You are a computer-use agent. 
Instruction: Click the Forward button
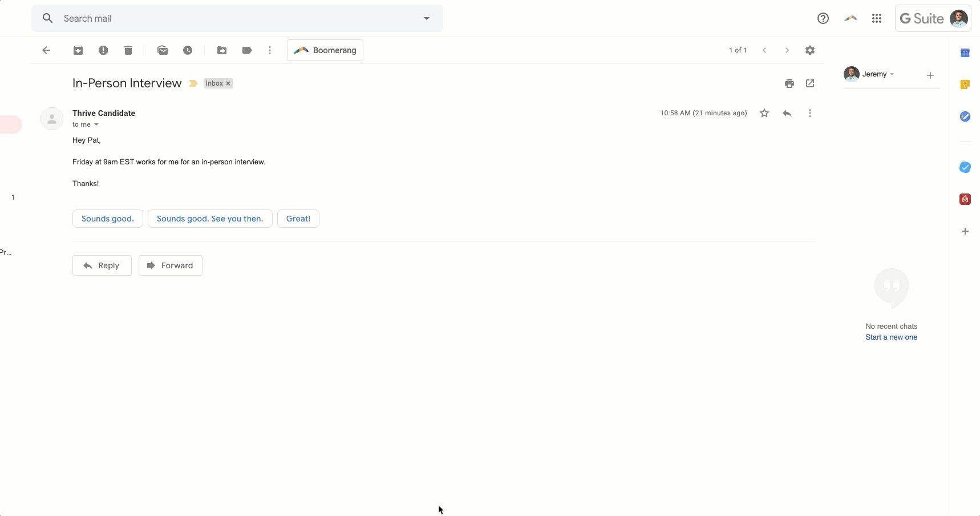[x=171, y=265]
